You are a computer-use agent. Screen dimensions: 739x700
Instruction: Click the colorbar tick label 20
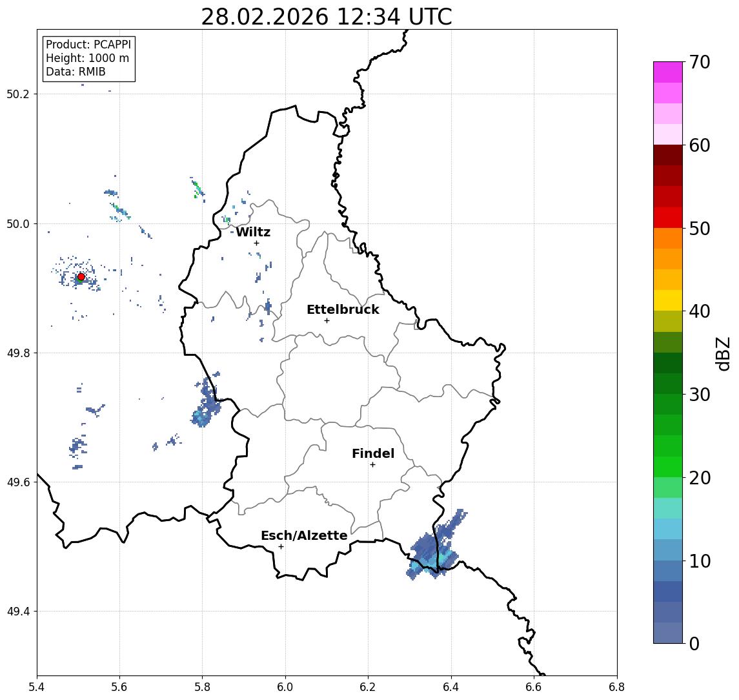700,477
